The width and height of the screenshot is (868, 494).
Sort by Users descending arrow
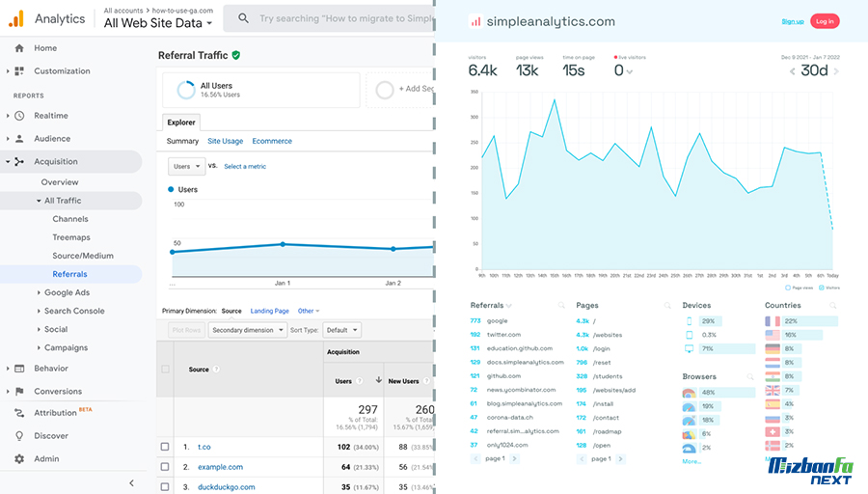pyautogui.click(x=379, y=380)
